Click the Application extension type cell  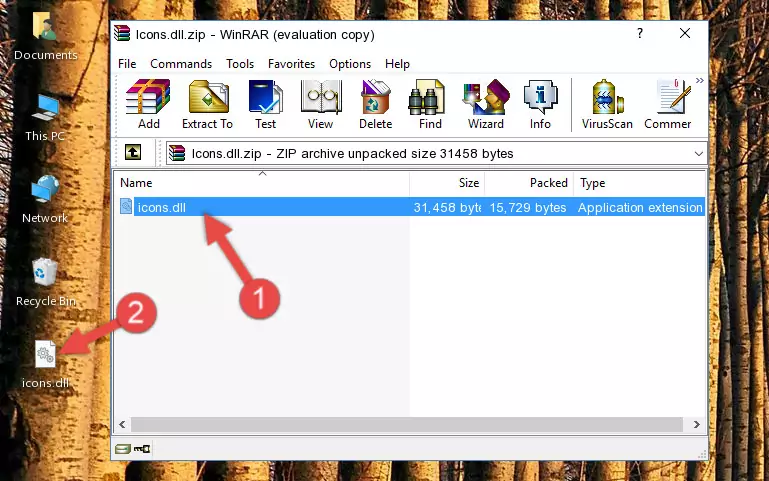[x=640, y=207]
